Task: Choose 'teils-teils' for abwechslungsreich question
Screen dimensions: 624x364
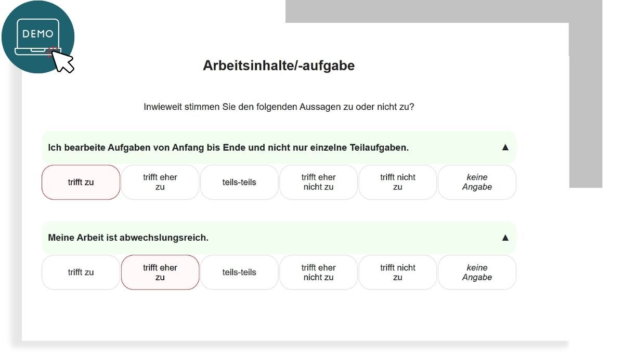Action: pyautogui.click(x=239, y=272)
